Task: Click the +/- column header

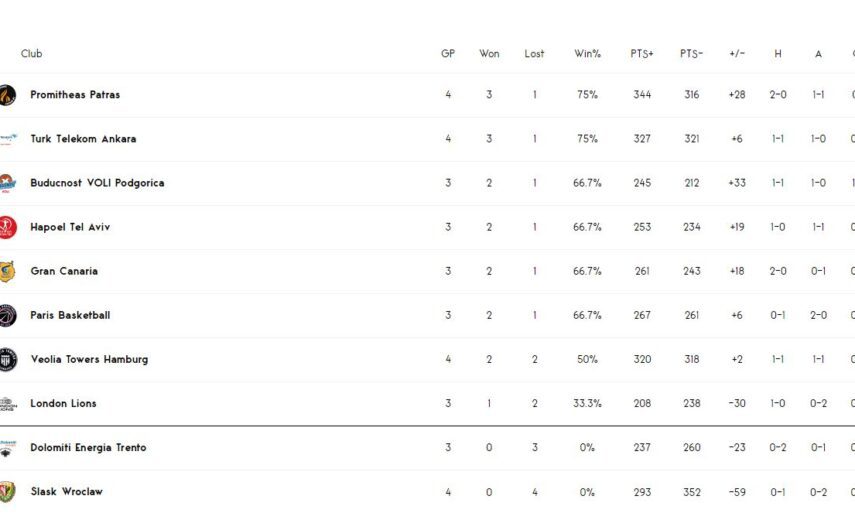Action: tap(737, 54)
